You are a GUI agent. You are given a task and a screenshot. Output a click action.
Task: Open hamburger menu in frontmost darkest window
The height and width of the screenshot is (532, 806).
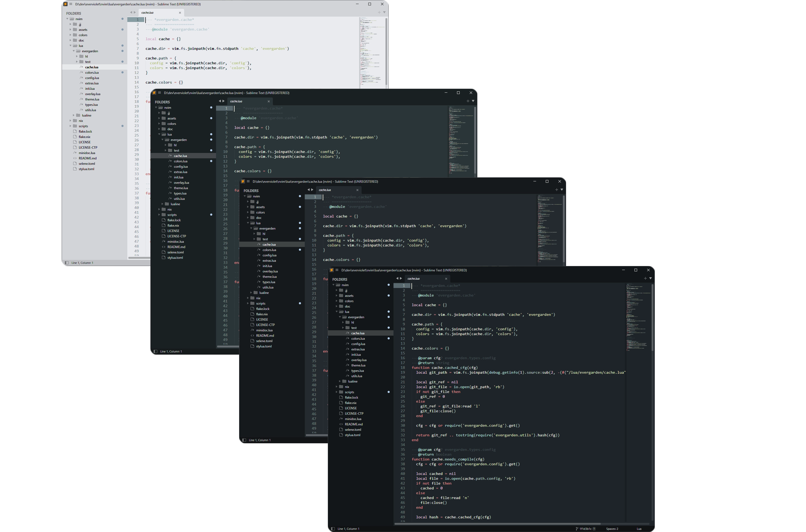tap(337, 270)
